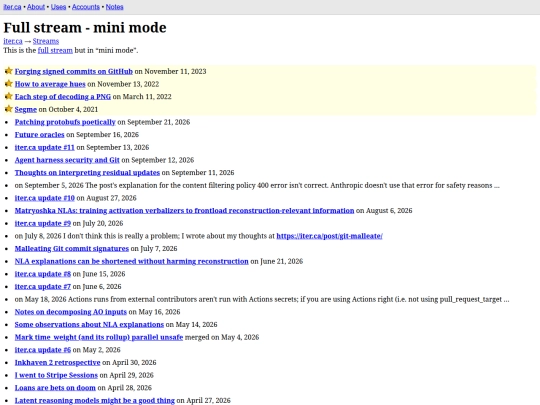Open 'Agent harness security and Git'
This screenshot has width=540, height=405.
[x=67, y=160]
